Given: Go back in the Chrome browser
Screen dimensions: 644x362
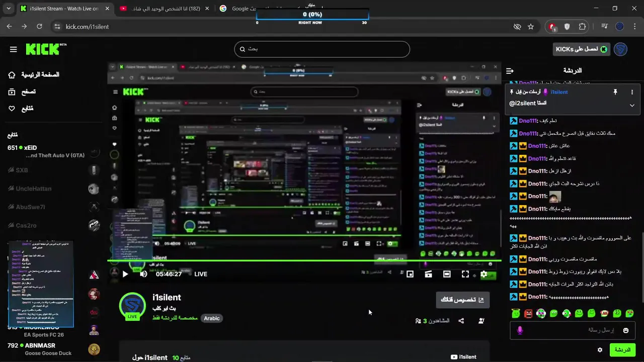Looking at the screenshot, I should click(9, 27).
